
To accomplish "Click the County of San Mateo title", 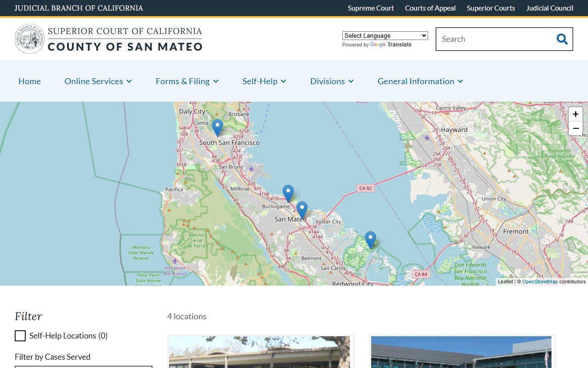I will 125,46.
